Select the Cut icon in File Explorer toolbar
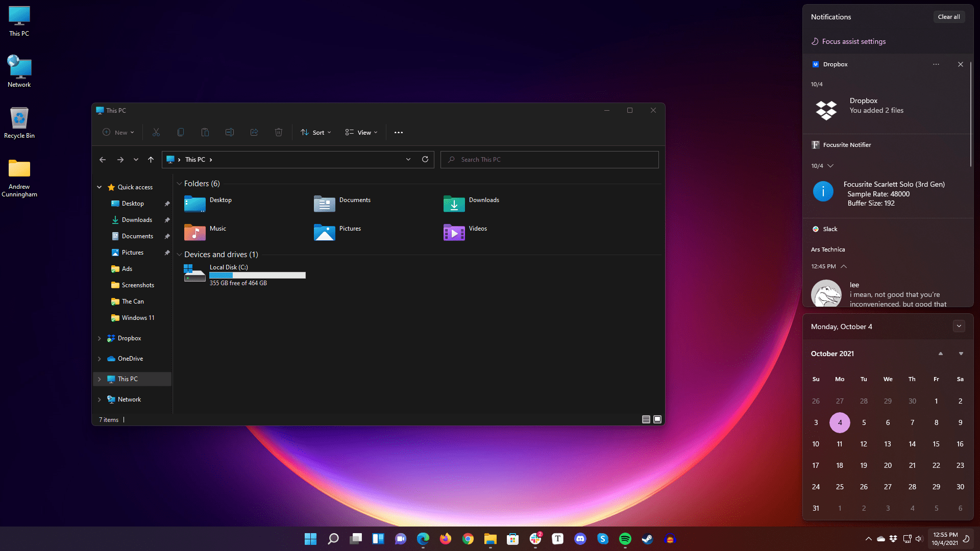 click(x=156, y=132)
